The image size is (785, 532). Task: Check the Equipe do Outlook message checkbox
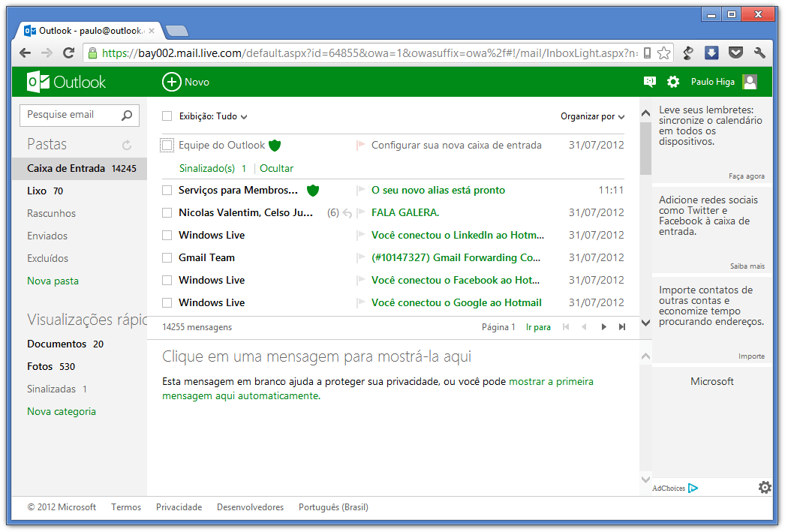pos(167,145)
